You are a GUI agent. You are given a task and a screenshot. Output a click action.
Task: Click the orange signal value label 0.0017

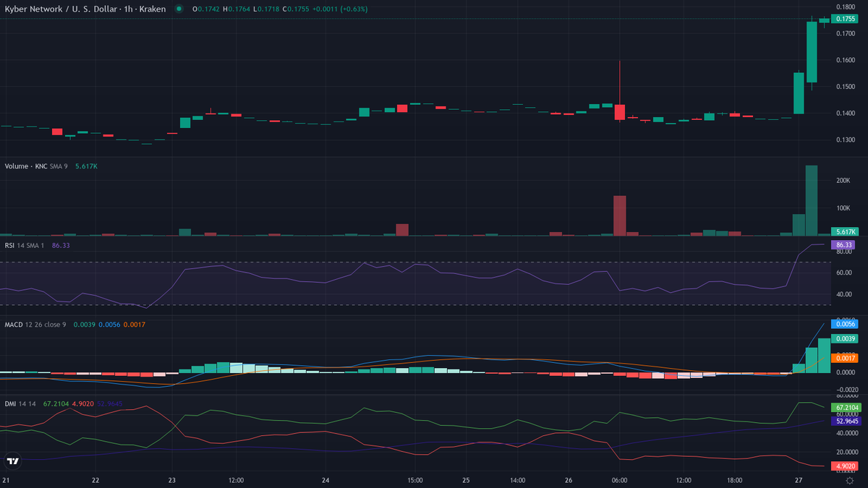(843, 358)
